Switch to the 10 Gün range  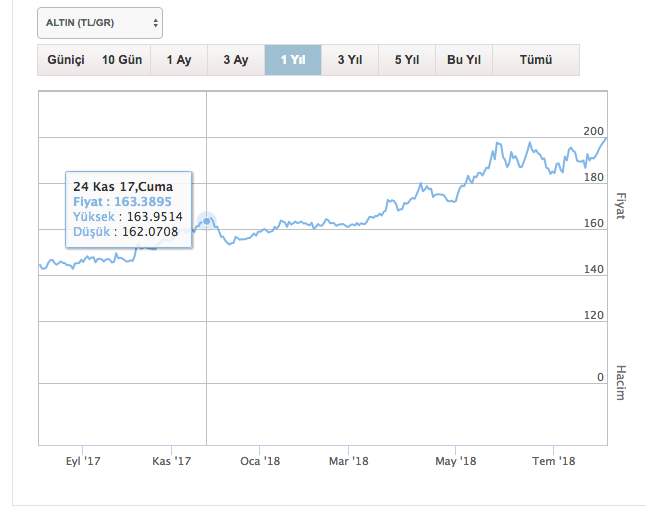122,60
